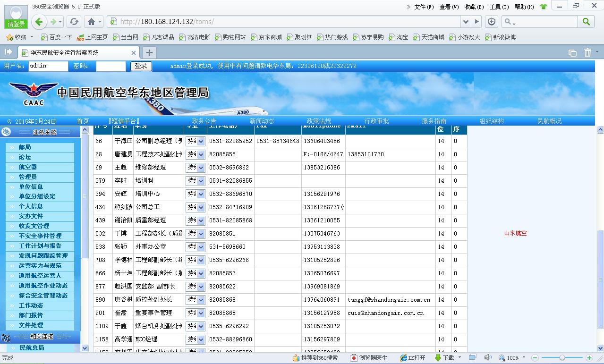
Task: Select the 新闻动态 navigation tab
Action: click(x=262, y=121)
